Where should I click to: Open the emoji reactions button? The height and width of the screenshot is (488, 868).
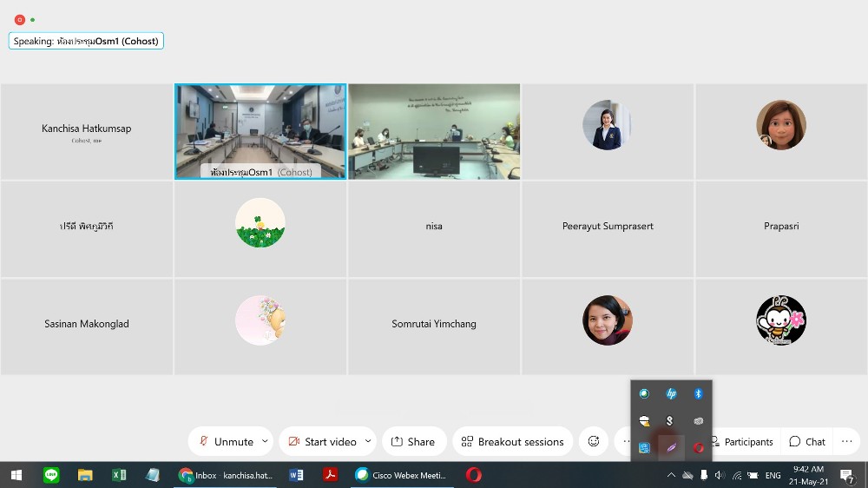594,441
